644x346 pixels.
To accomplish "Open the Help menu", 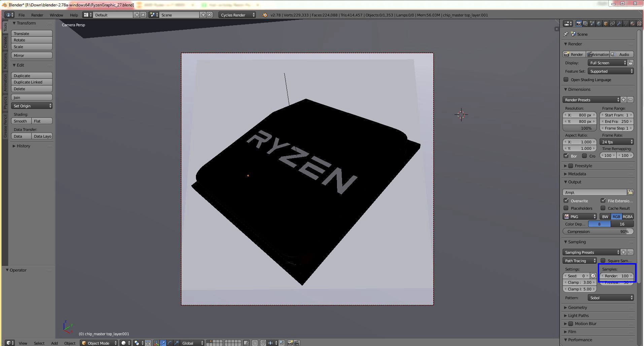I will (74, 15).
